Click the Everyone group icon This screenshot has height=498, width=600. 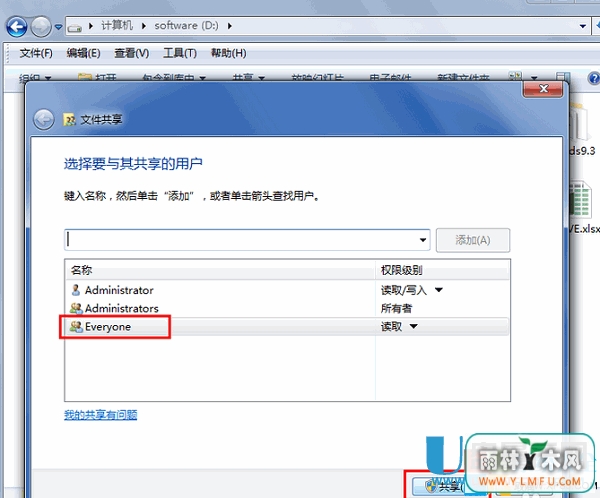point(76,327)
